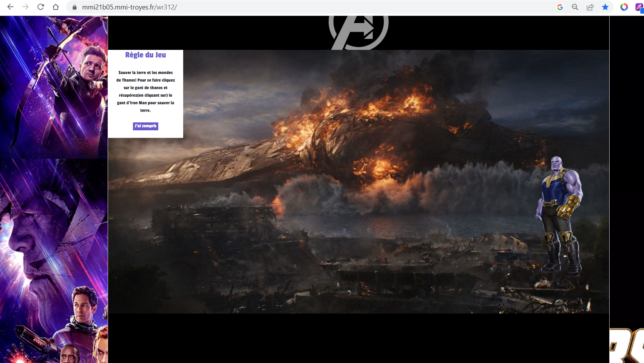644x363 pixels.
Task: Toggle the bookmark star for this page
Action: (x=605, y=7)
